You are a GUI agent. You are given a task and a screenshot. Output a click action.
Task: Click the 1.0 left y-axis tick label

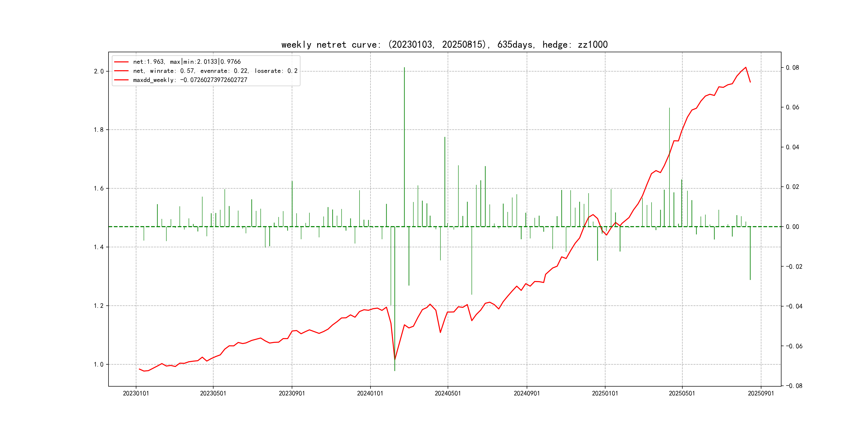click(x=99, y=364)
